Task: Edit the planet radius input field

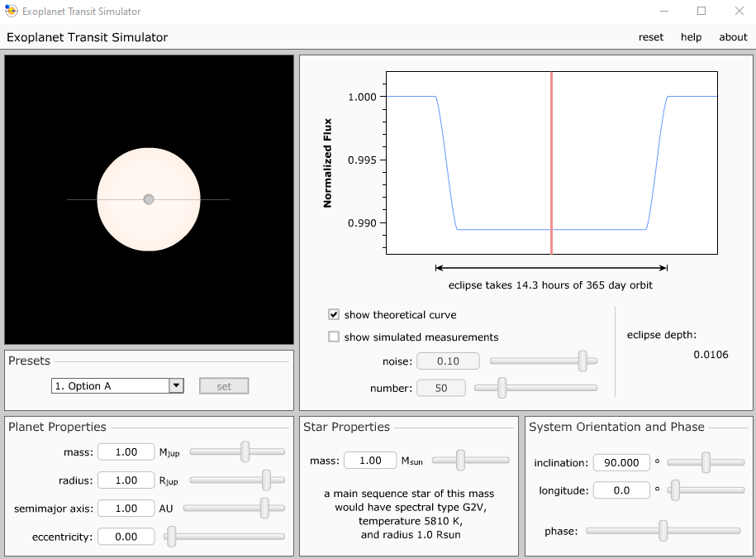Action: tap(126, 480)
